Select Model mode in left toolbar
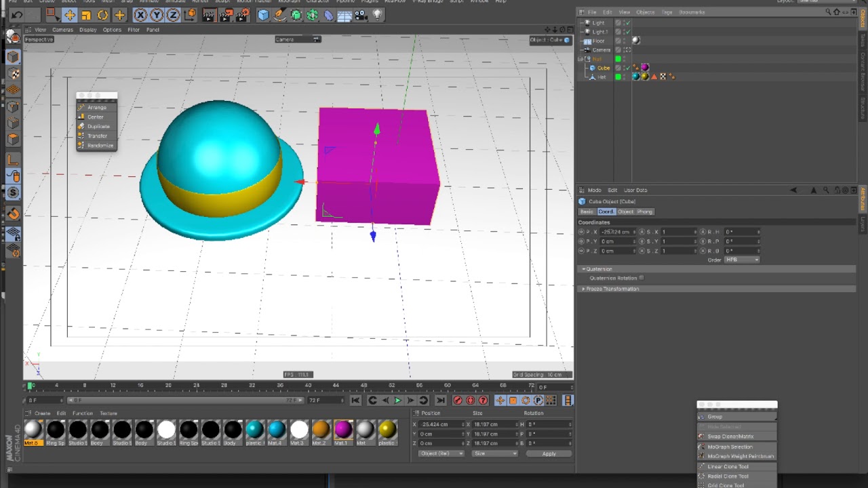 (x=13, y=57)
